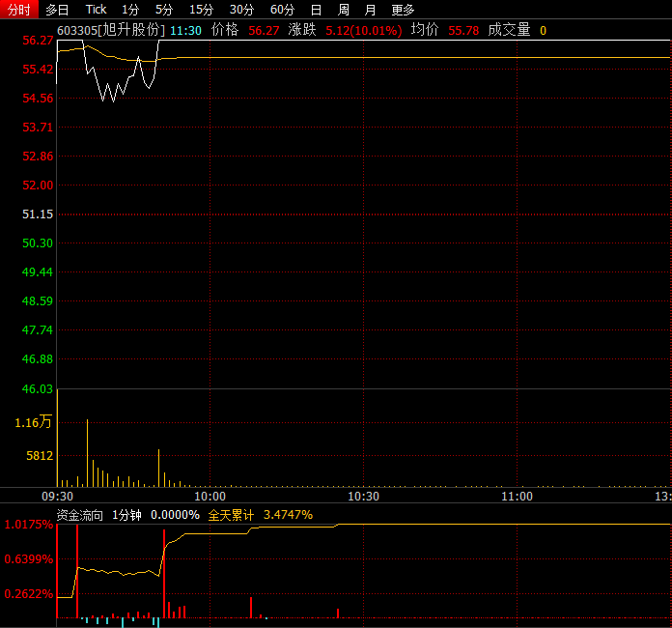This screenshot has height=628, width=672.
Task: Click the 1.0175% fund-flow axis label
Action: [x=29, y=525]
